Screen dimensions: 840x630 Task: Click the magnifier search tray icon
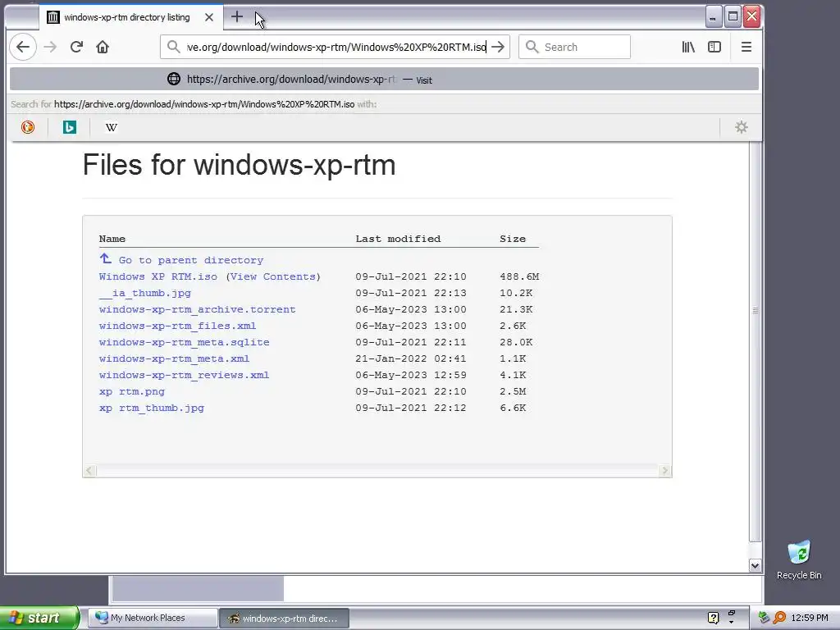(779, 619)
